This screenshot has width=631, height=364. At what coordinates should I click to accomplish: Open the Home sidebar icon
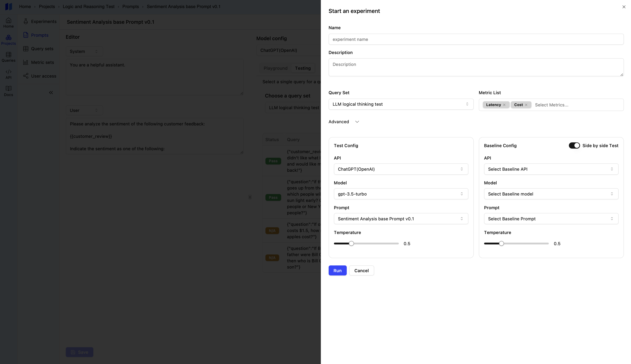click(9, 22)
